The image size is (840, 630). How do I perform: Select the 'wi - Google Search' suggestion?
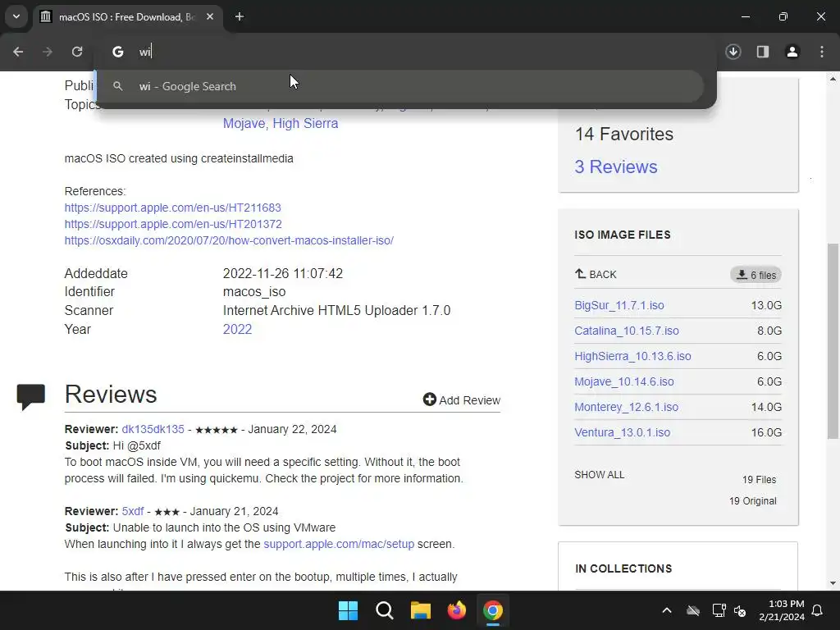click(x=400, y=86)
